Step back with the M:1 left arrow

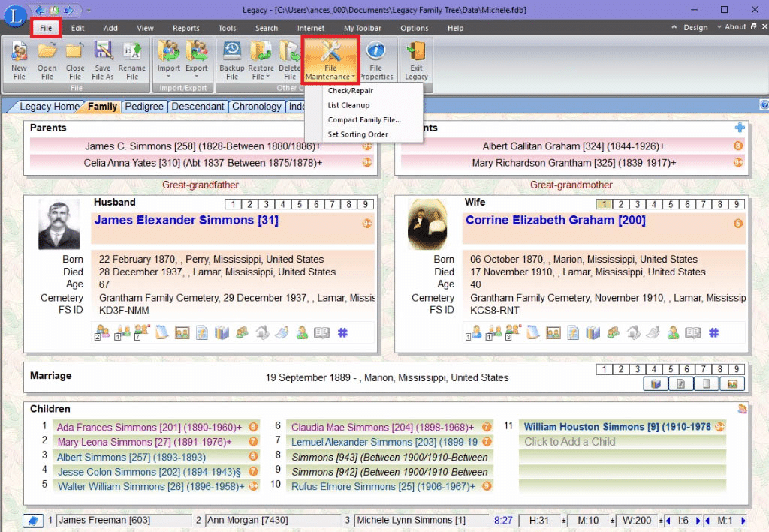pos(707,521)
